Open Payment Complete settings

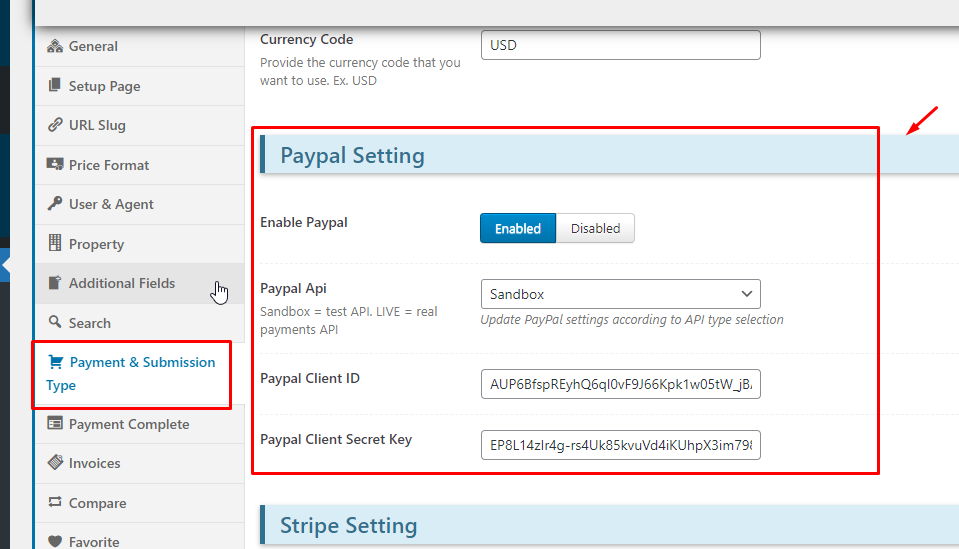coord(139,424)
